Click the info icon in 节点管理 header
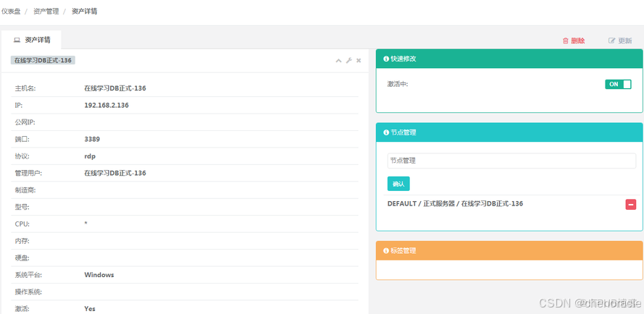 click(385, 132)
